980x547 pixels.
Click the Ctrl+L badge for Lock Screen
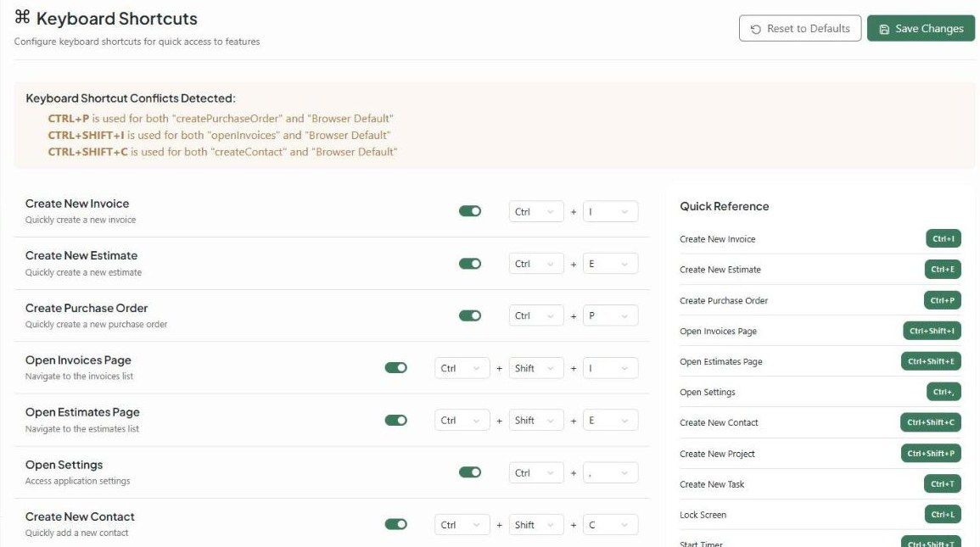[943, 515]
